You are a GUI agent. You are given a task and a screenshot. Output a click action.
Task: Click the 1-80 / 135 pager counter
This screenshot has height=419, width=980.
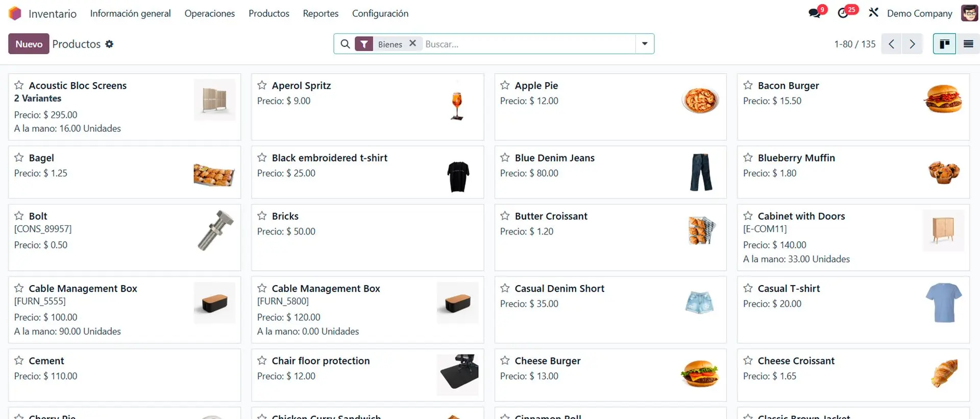(855, 44)
